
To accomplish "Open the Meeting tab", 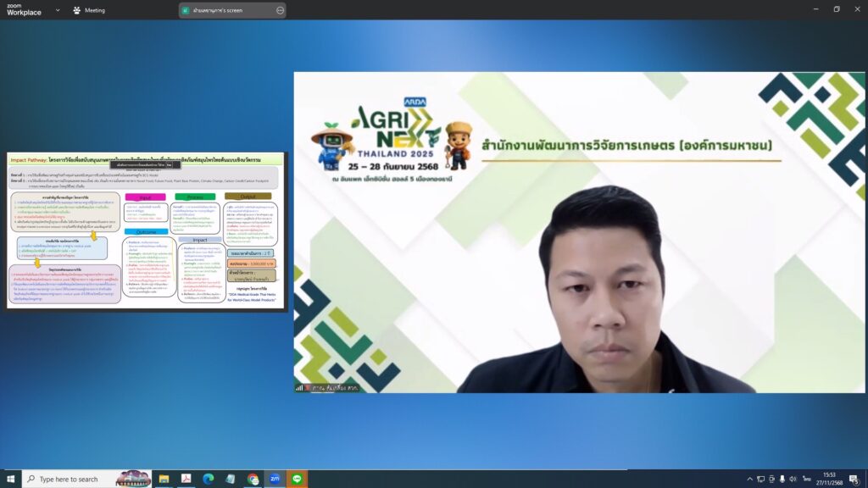I will click(94, 10).
